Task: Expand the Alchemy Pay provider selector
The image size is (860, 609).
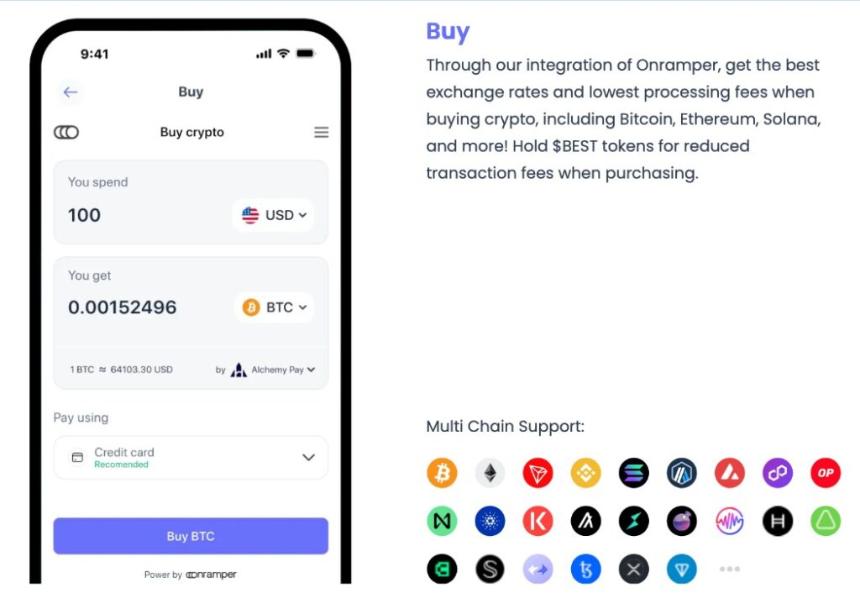Action: click(x=265, y=370)
